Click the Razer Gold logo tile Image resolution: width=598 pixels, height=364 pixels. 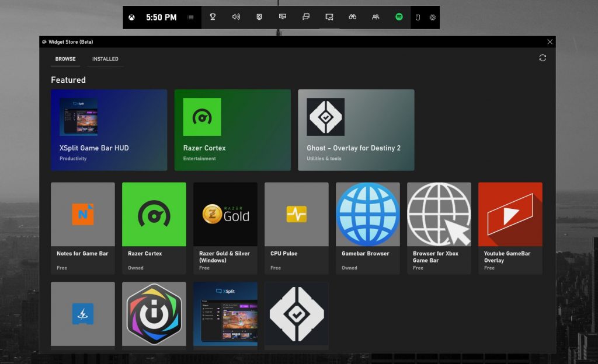[x=225, y=214]
